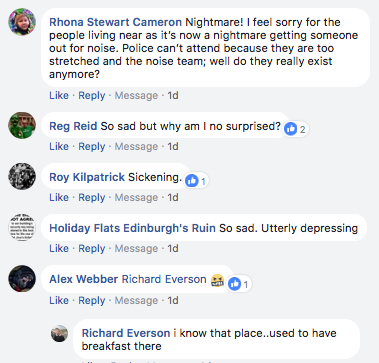Like Rhona Stewart Cameron's comment

(x=59, y=95)
